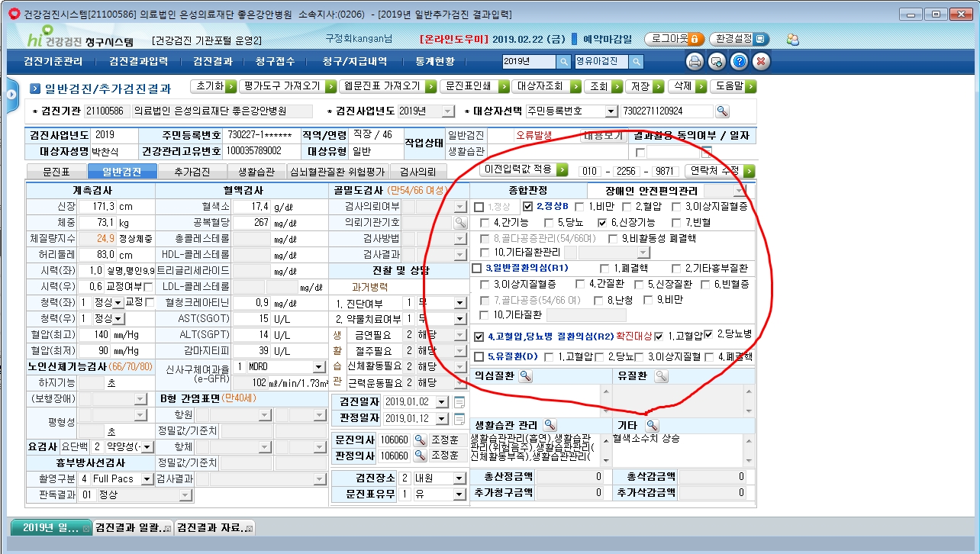980x554 pixels.
Task: Uncheck the 6.신장기능 checkbox
Action: coord(603,223)
